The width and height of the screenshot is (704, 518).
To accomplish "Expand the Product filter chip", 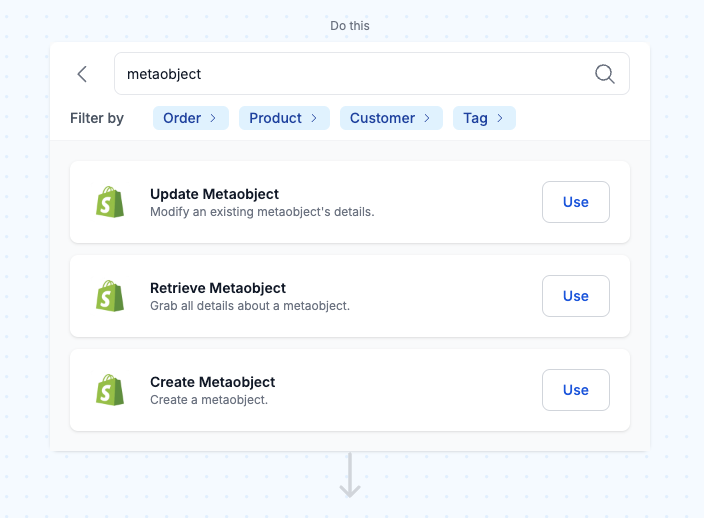I will click(284, 118).
